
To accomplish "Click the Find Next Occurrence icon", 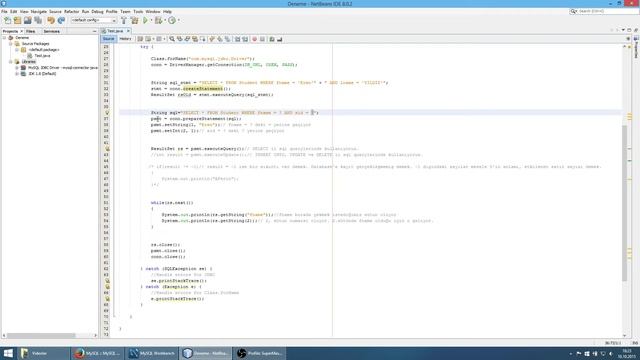I will 187,39.
